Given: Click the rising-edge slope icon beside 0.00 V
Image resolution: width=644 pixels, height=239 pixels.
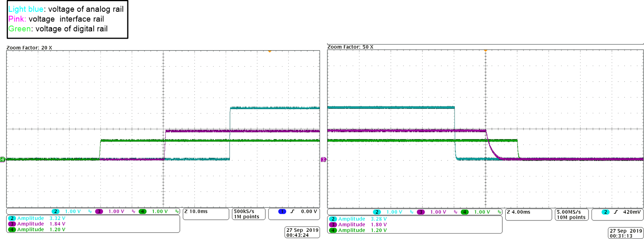Looking at the screenshot, I should tap(292, 212).
